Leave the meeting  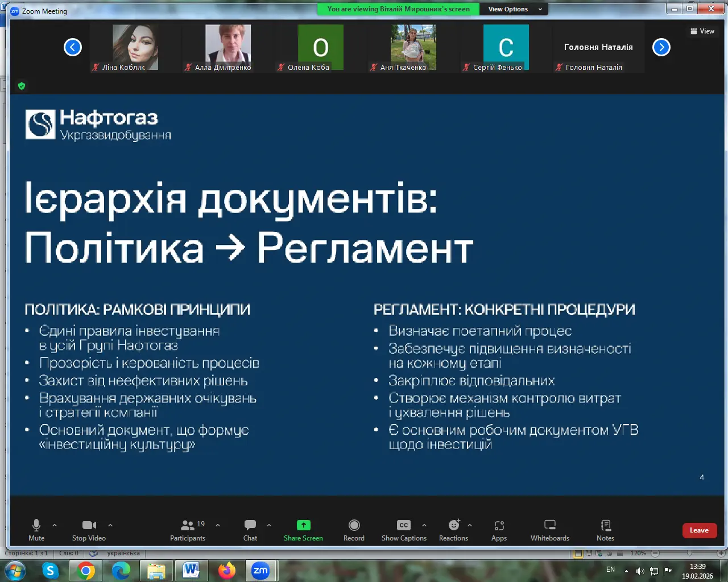699,530
